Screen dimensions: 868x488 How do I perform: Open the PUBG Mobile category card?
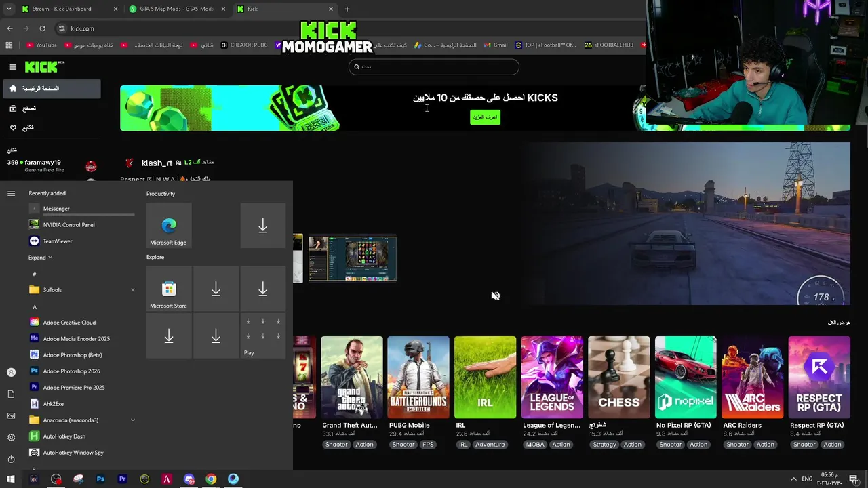(x=418, y=378)
